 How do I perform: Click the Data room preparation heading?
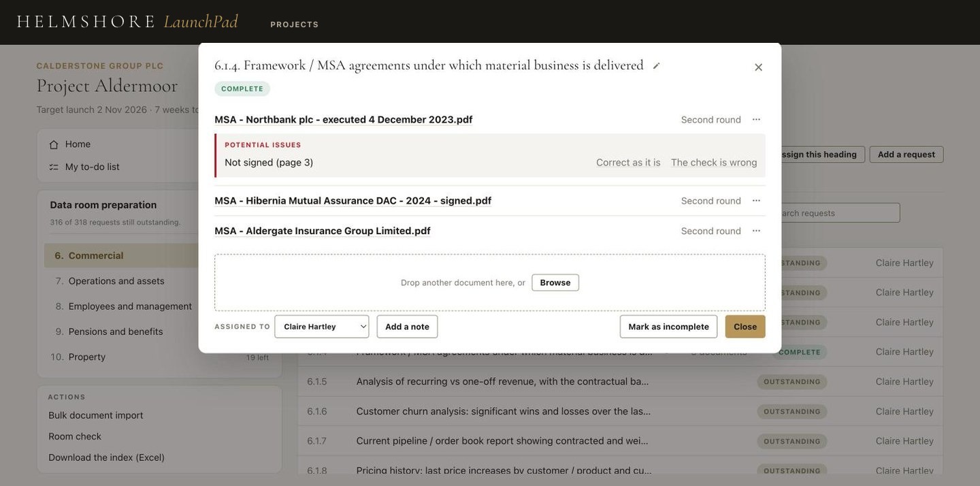point(103,205)
